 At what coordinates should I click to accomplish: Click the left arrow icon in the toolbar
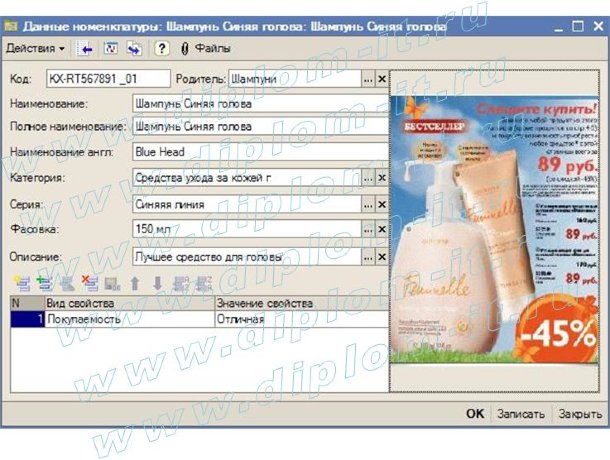pyautogui.click(x=86, y=48)
